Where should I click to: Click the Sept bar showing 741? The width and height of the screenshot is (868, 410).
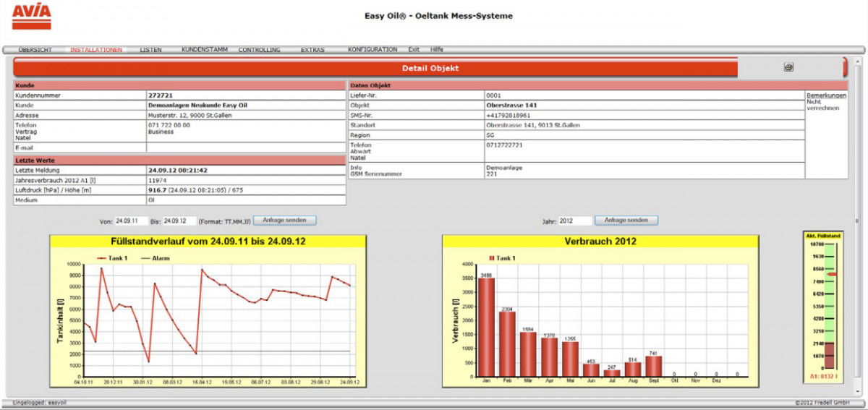tap(654, 366)
